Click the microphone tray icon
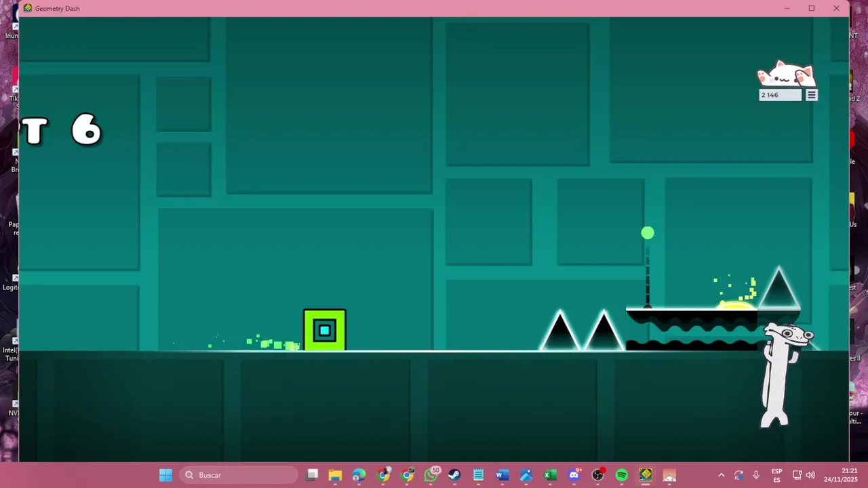Viewport: 868px width, 488px height. (756, 475)
